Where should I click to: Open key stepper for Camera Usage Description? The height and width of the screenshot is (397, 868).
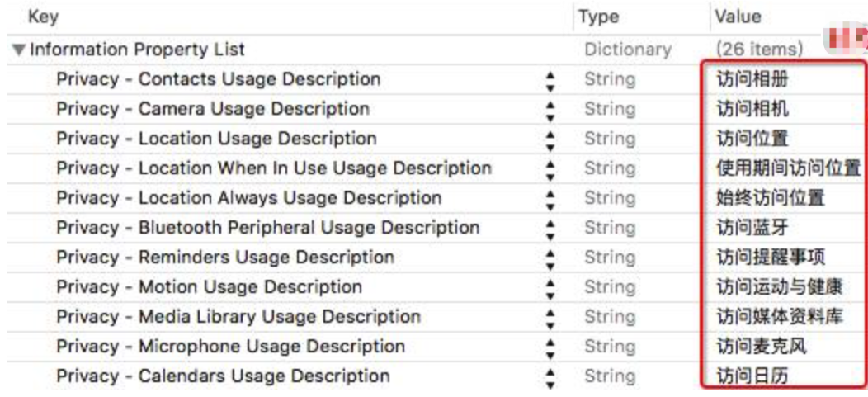[550, 111]
